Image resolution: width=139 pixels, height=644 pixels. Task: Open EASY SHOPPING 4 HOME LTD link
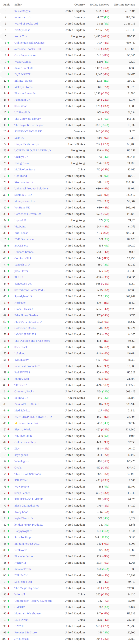tap(33, 417)
